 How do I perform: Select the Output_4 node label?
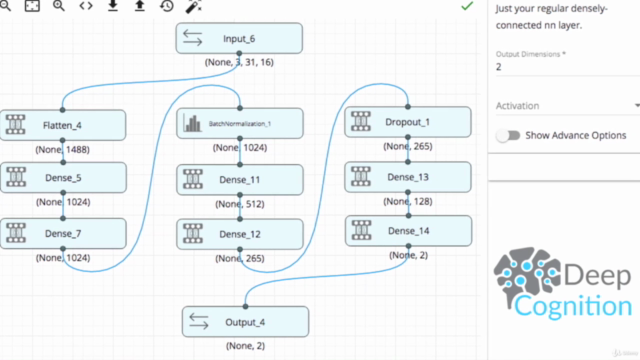click(245, 322)
